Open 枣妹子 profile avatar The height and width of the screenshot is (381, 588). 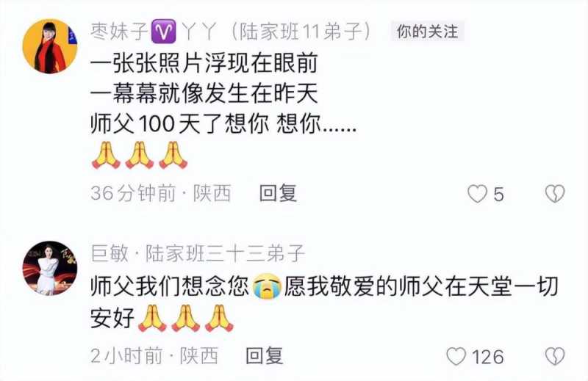[x=50, y=46]
